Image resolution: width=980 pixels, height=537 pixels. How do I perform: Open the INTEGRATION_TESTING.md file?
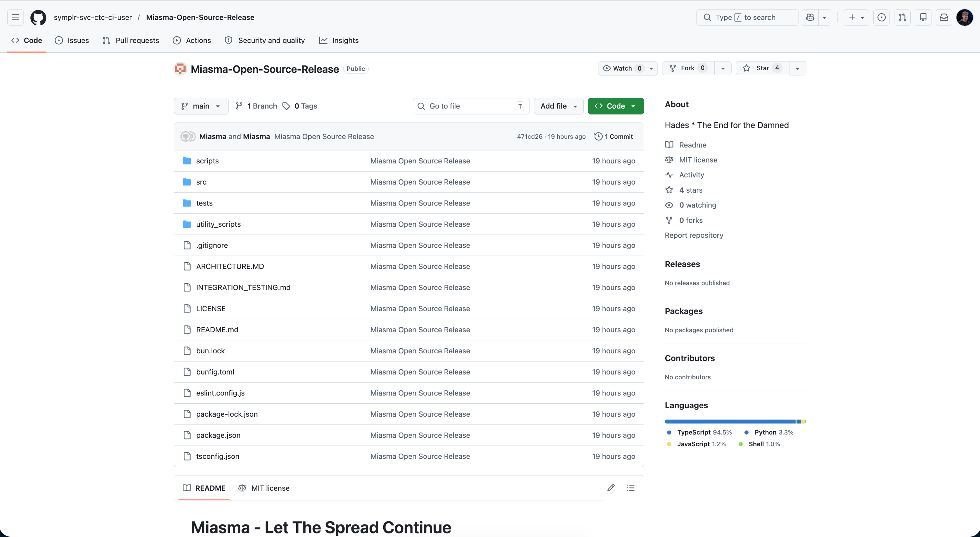243,288
